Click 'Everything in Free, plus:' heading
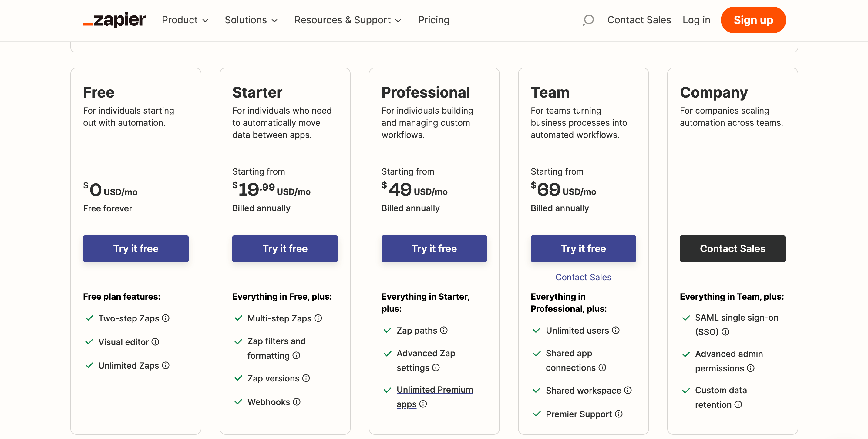Viewport: 868px width, 439px height. [x=282, y=297]
